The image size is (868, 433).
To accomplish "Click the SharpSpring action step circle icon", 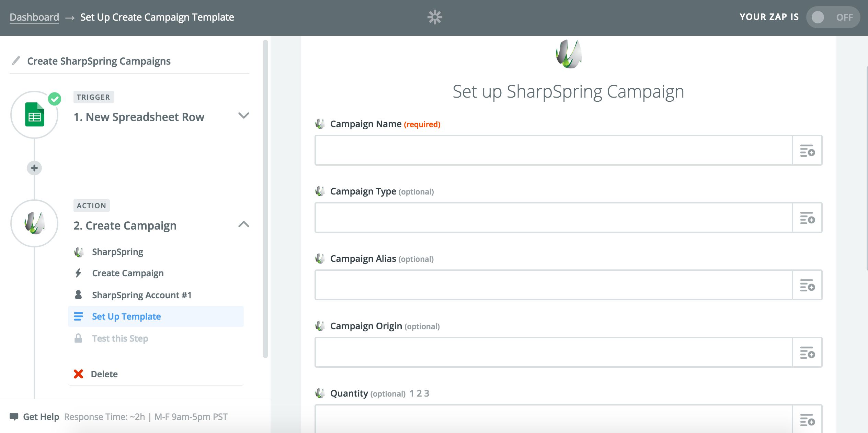I will (x=34, y=223).
